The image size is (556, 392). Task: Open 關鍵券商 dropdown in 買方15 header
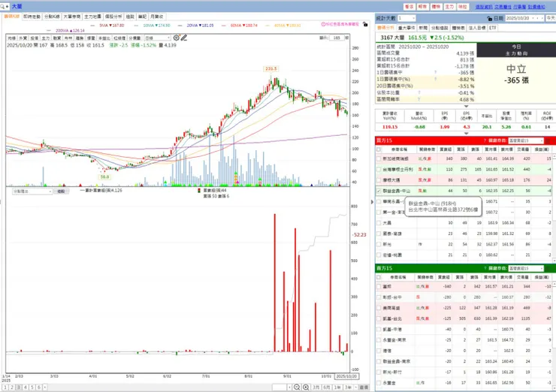tap(526, 140)
